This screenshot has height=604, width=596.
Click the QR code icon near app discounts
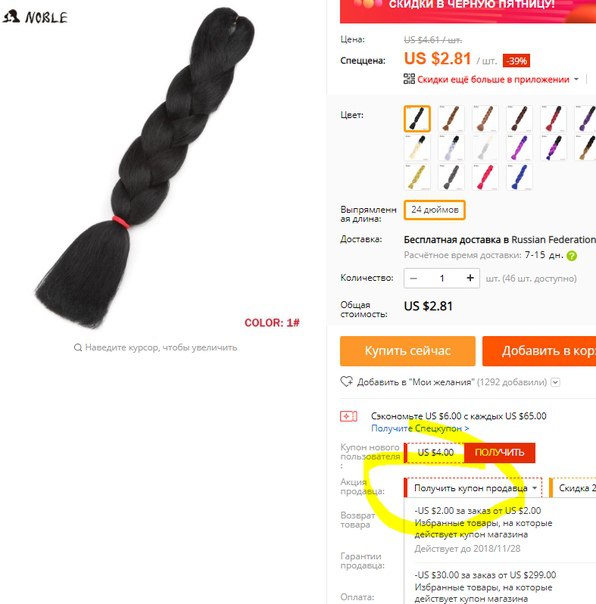409,79
